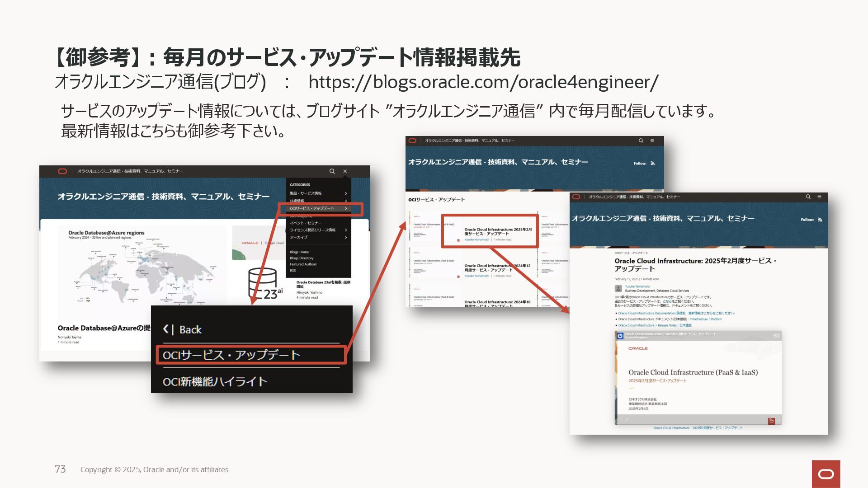The height and width of the screenshot is (488, 868).
Task: Click RSS icon on OCI update list page
Action: [x=652, y=164]
